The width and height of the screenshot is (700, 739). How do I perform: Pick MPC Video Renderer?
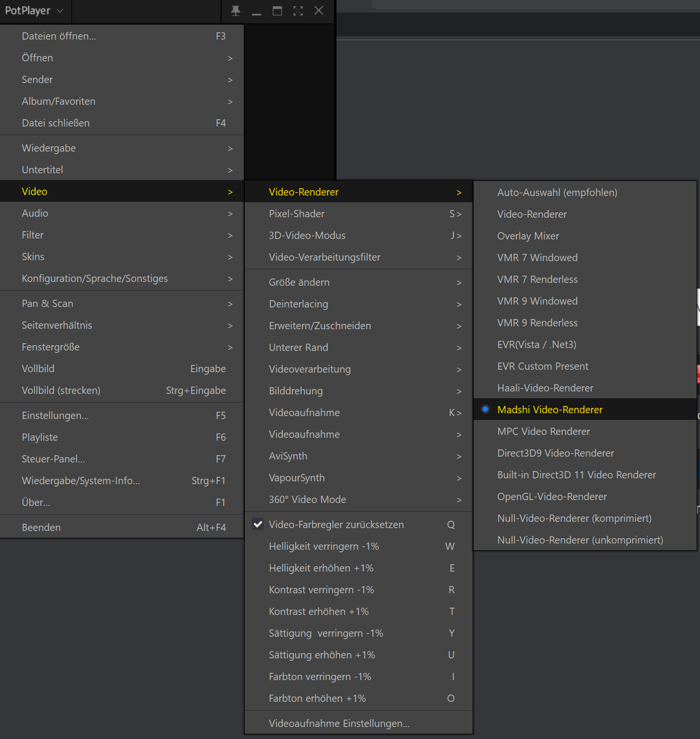[585, 431]
